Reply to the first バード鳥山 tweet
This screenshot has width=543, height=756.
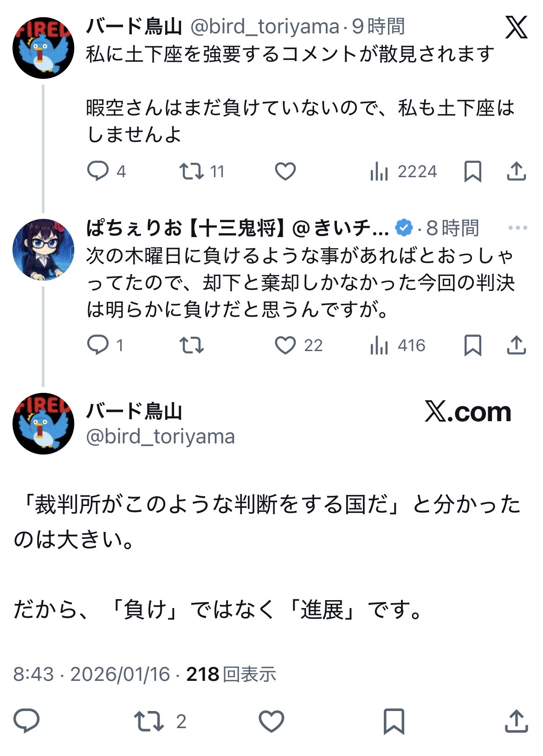coord(98,171)
